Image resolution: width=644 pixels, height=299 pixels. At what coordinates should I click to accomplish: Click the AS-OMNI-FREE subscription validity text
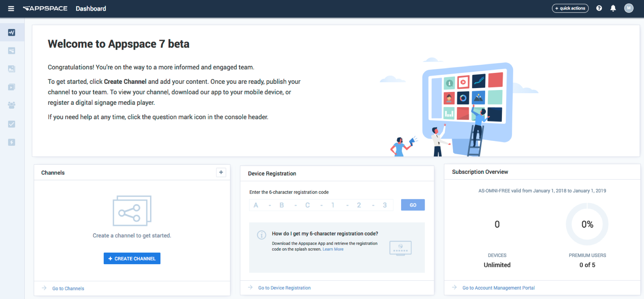[542, 191]
